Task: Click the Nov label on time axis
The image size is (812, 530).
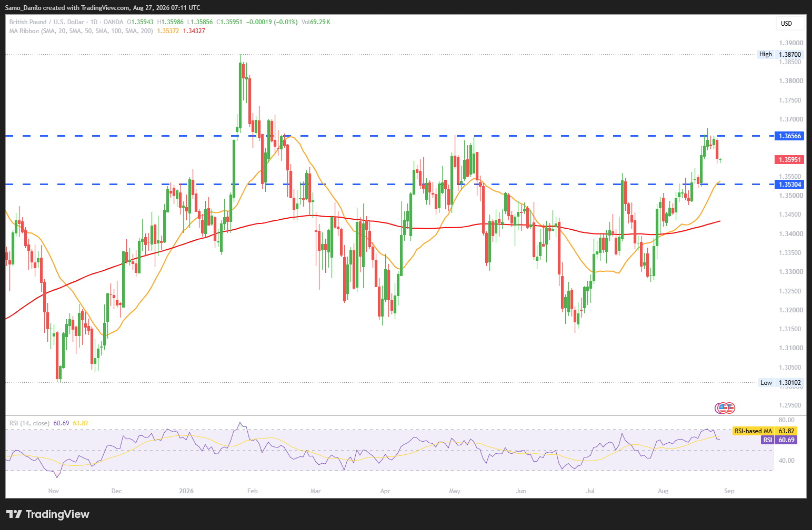Action: click(x=53, y=491)
